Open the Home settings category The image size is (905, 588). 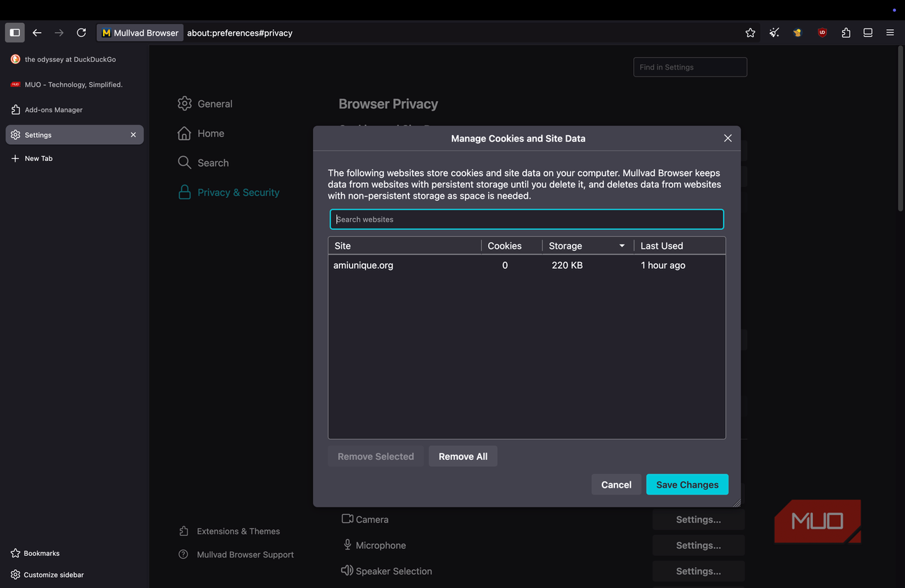coord(201,133)
